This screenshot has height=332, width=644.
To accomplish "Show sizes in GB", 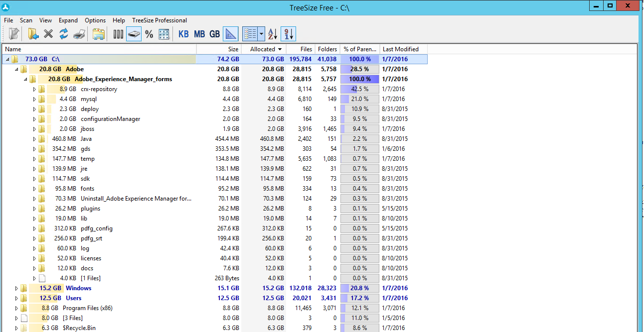I will (x=214, y=34).
